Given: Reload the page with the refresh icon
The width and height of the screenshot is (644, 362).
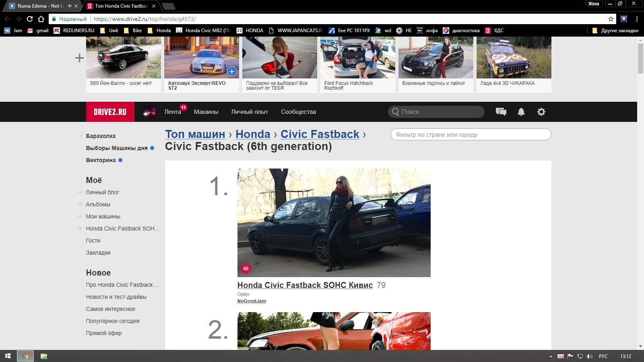Looking at the screenshot, I should tap(30, 19).
